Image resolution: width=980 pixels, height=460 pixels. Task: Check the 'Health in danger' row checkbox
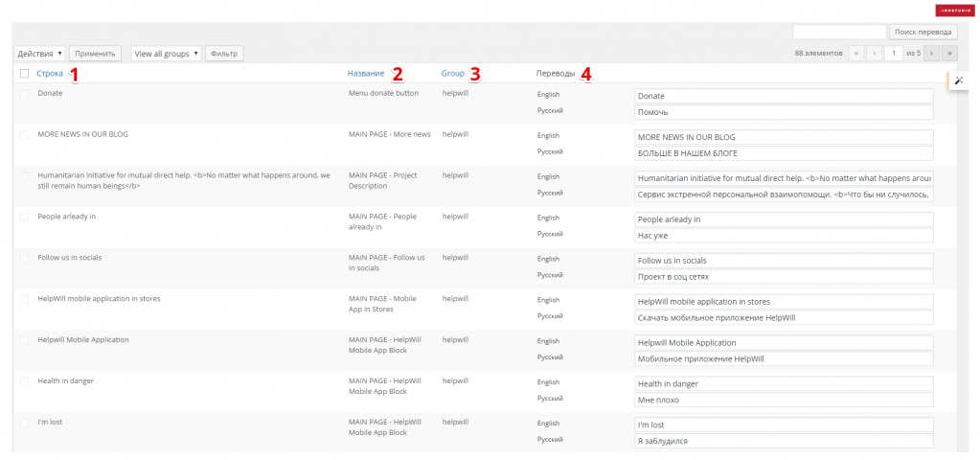point(24,381)
